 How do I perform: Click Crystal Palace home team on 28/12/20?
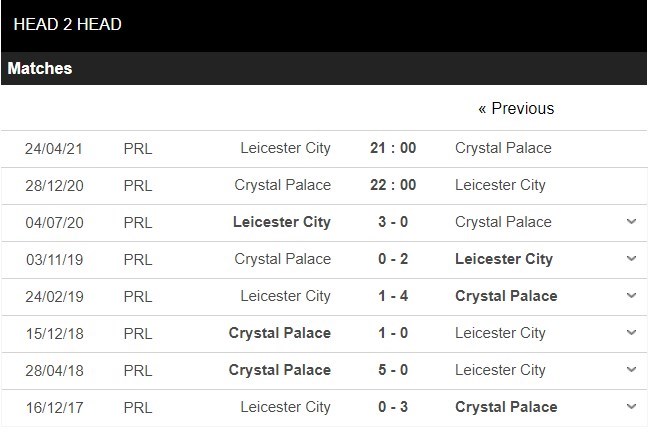point(283,185)
